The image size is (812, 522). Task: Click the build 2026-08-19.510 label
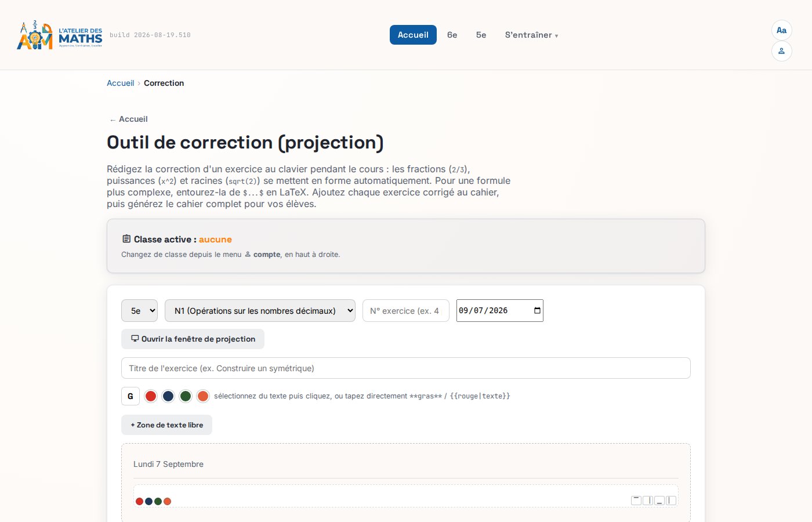150,35
